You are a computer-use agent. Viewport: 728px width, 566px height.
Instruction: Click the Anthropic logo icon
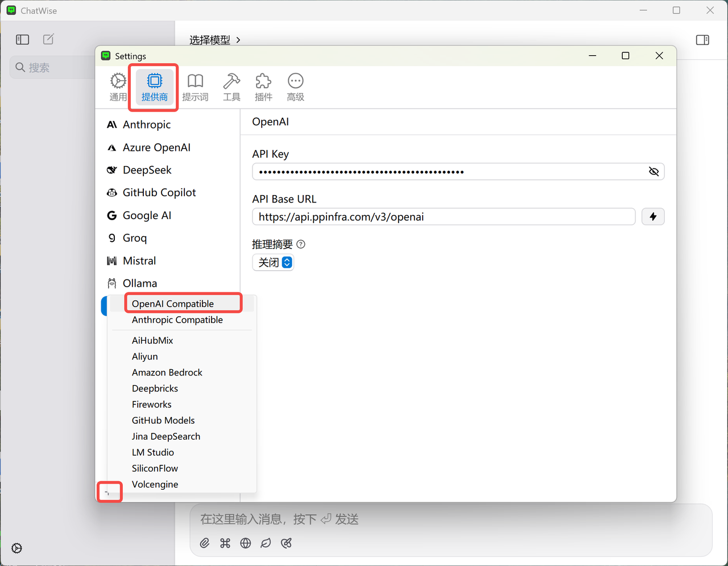click(112, 125)
